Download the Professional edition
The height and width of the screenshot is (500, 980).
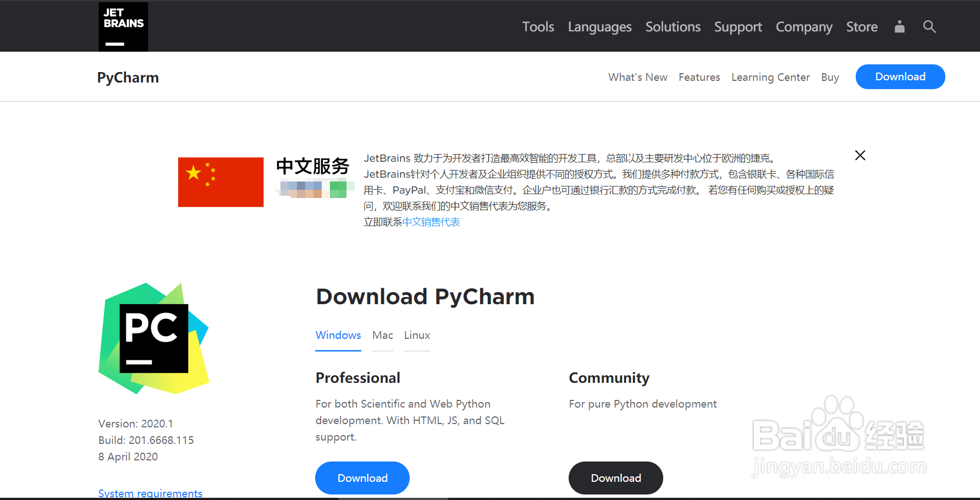coord(362,478)
